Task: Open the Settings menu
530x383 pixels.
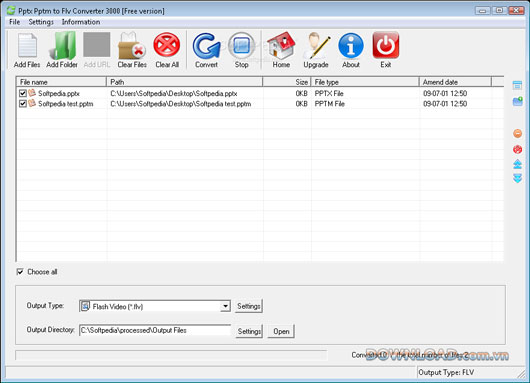Action: (41, 22)
